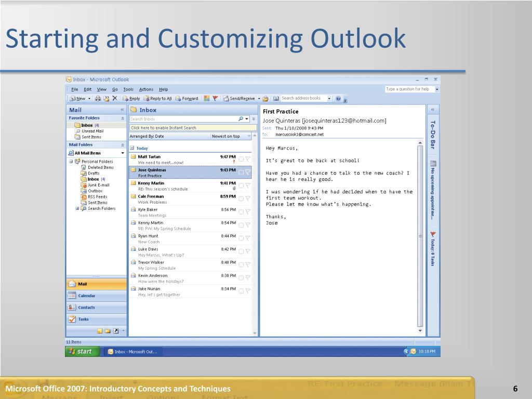532x399 pixels.
Task: Click the Print icon in toolbar
Action: tap(98, 98)
